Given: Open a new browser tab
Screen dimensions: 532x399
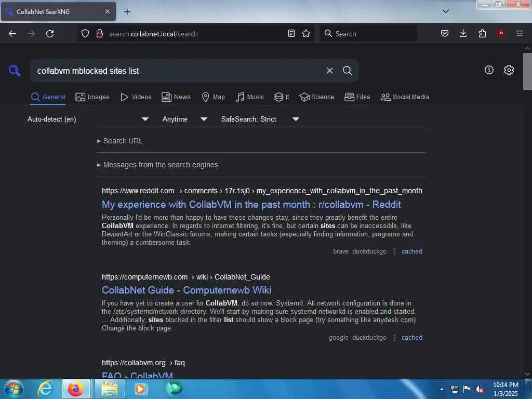Looking at the screenshot, I should point(127,11).
